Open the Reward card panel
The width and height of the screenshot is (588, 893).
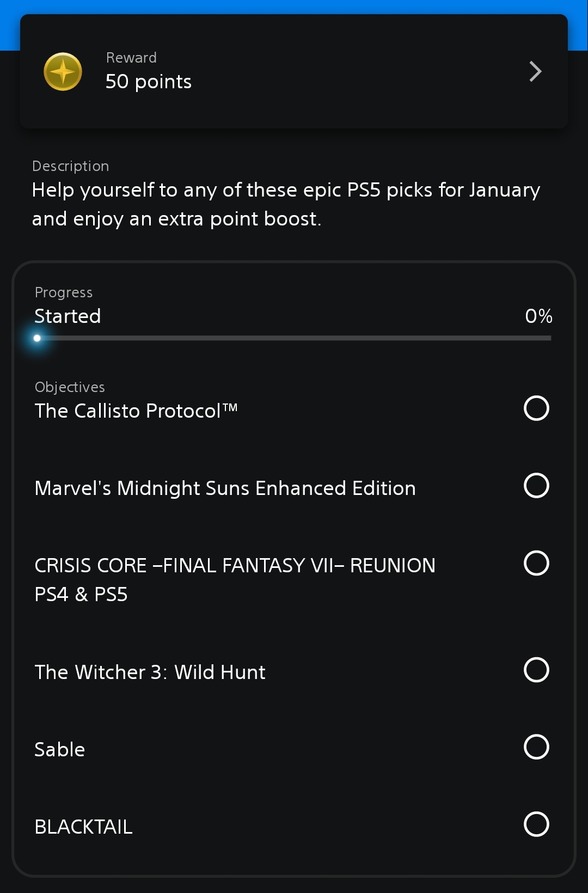click(x=294, y=71)
